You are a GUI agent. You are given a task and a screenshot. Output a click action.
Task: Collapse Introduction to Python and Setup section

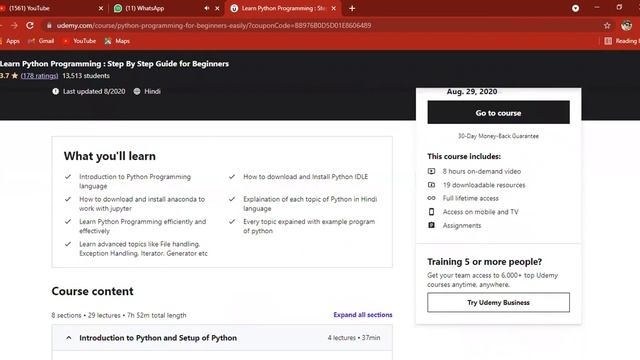(x=222, y=338)
